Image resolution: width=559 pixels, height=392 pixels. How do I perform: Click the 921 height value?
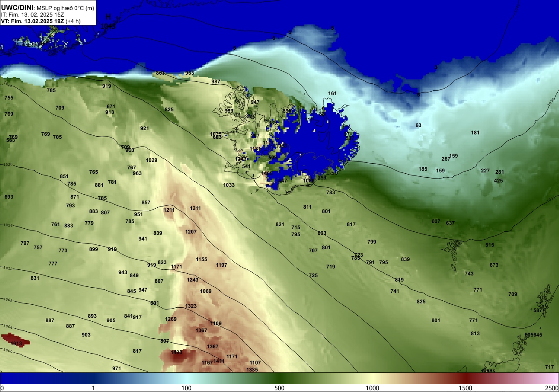point(145,128)
